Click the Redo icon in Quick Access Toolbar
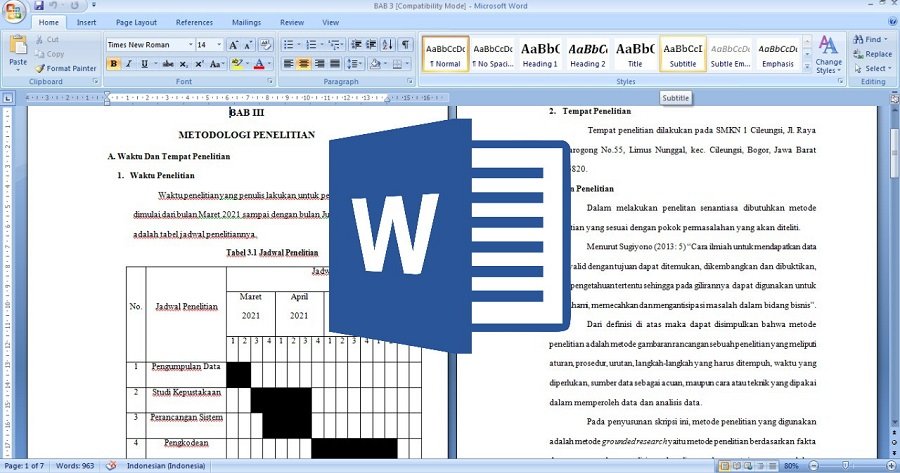900x473 pixels. (x=75, y=6)
